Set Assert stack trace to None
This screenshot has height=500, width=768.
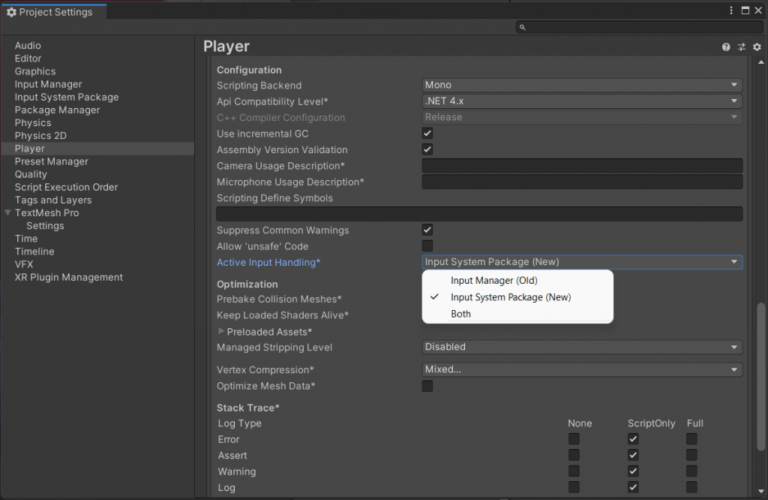pos(574,455)
